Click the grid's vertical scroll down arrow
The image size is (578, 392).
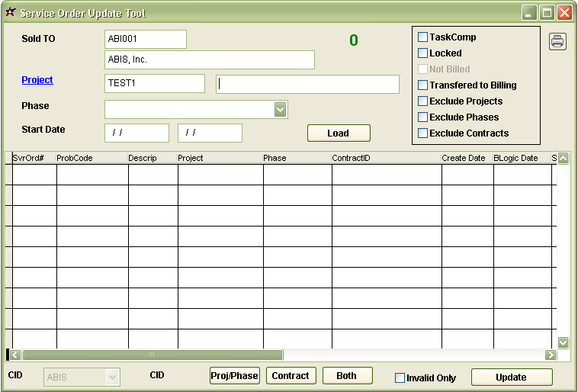point(564,343)
